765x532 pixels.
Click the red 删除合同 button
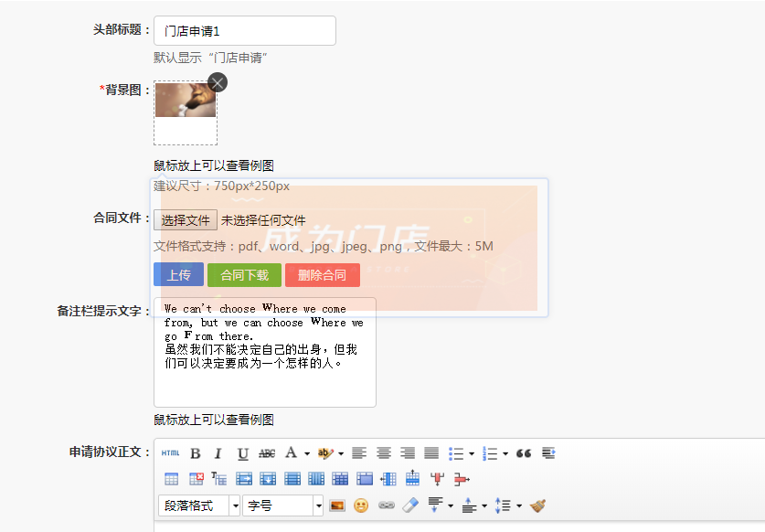322,275
